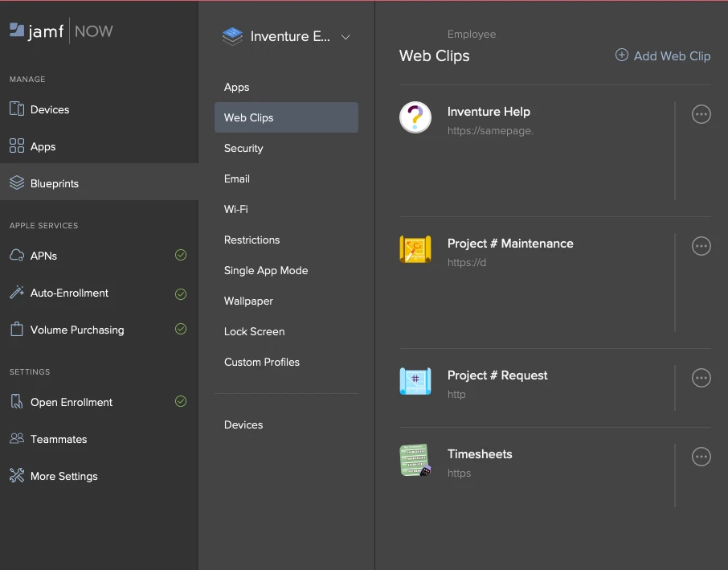The image size is (728, 570).
Task: Click the http URL under Project # Request
Action: click(456, 395)
